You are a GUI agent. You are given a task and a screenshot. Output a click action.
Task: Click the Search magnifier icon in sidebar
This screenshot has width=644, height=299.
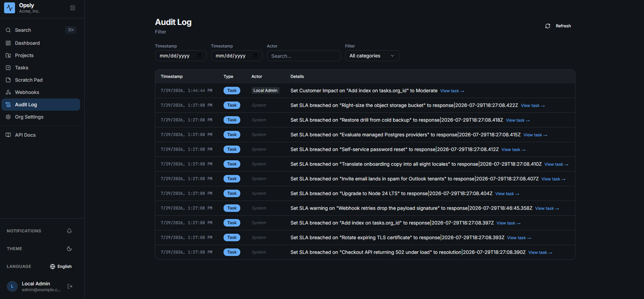[8, 30]
